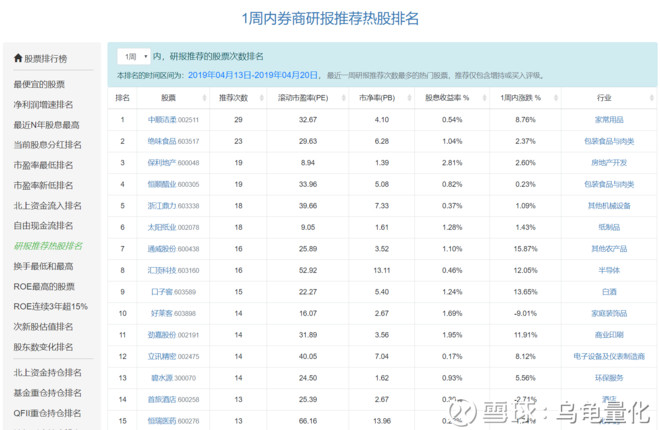This screenshot has height=430, width=660.
Task: Click weekly change value 15.87%
Action: point(525,249)
